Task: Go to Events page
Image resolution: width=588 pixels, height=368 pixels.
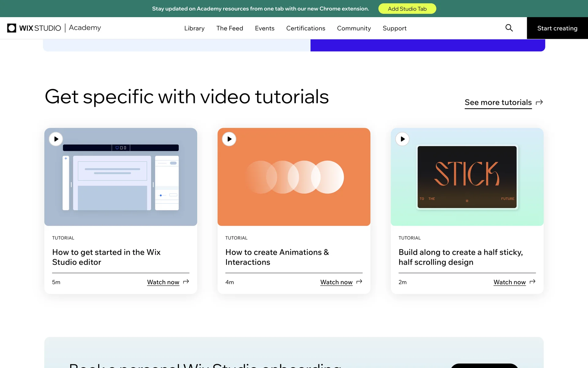Action: pyautogui.click(x=265, y=28)
